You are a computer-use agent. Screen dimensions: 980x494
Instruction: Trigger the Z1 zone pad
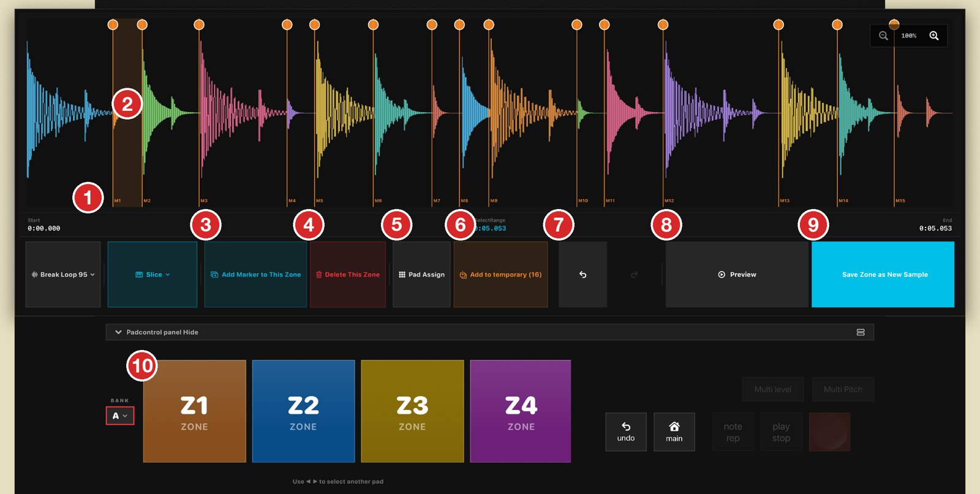194,411
